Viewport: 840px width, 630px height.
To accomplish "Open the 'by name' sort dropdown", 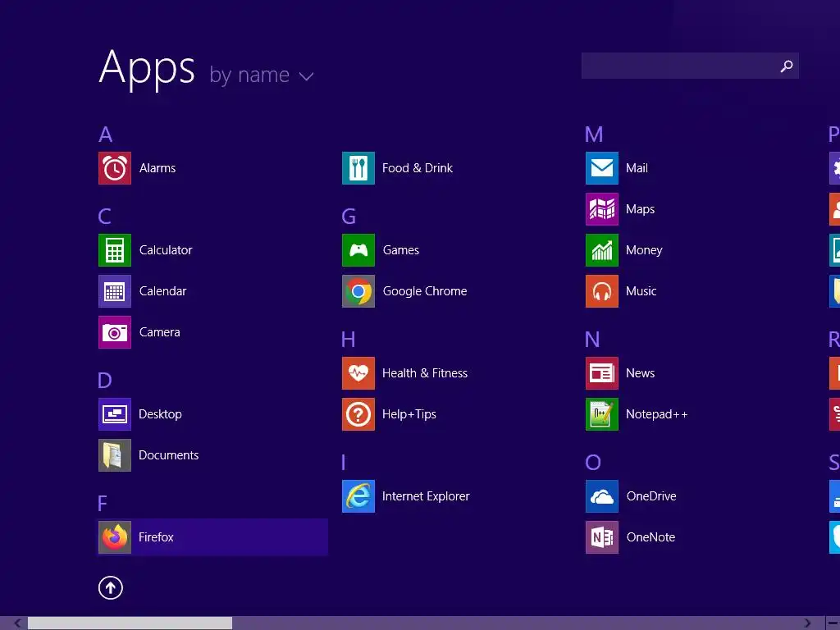I will click(x=262, y=75).
